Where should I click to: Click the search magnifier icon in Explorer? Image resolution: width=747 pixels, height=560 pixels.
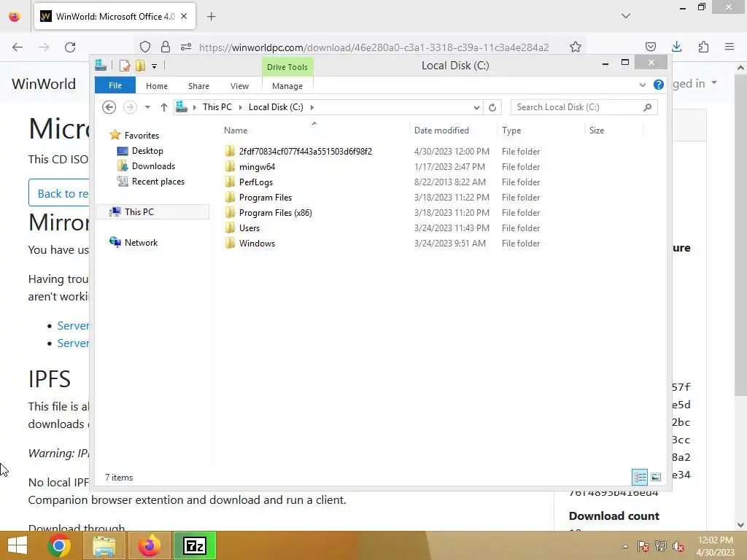[648, 107]
